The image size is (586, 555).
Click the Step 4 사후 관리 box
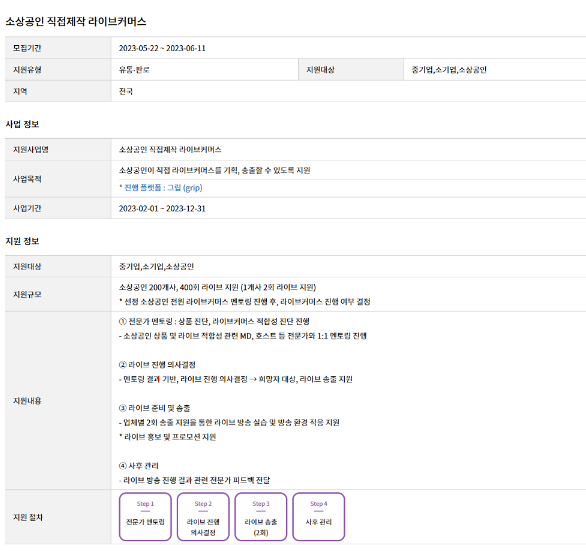pyautogui.click(x=319, y=517)
